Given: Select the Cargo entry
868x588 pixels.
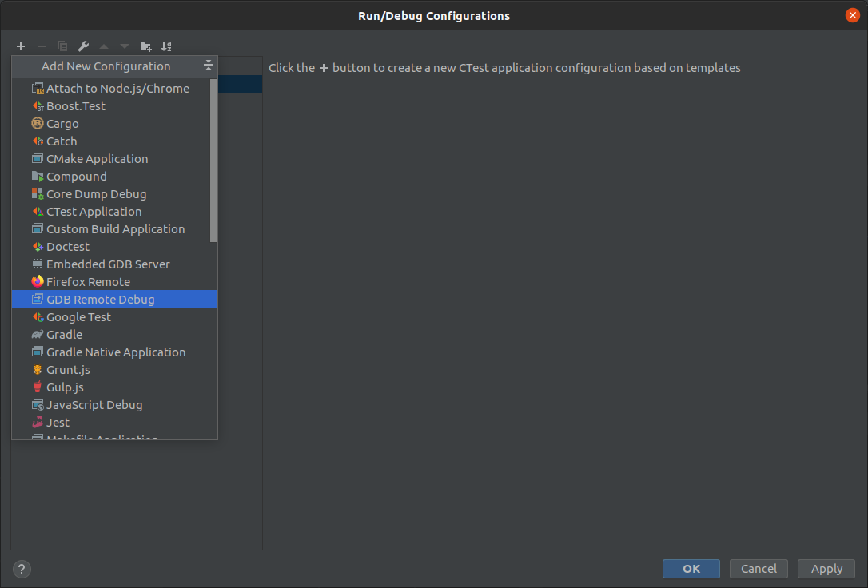Looking at the screenshot, I should pos(114,123).
